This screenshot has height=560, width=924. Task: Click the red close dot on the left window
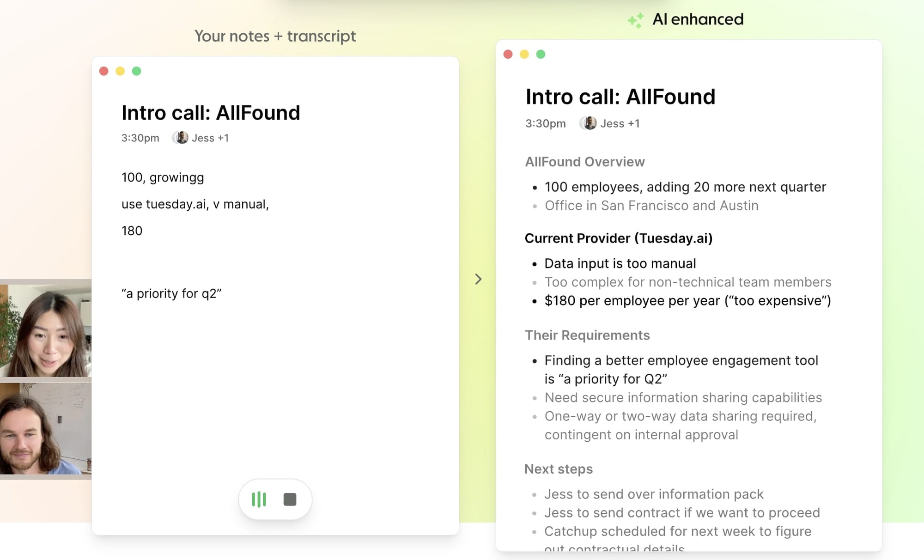pos(104,71)
